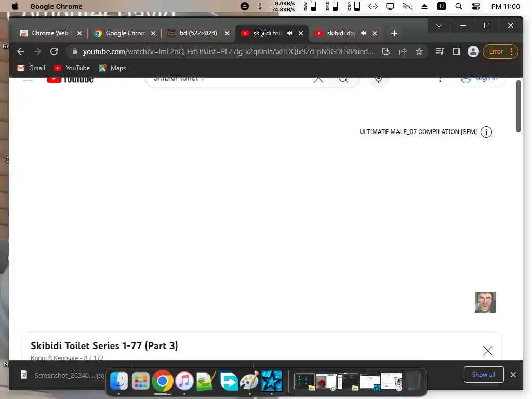Screen dimensions: 532x399
Task: Click display icon in menu bar
Action: (390, 6)
